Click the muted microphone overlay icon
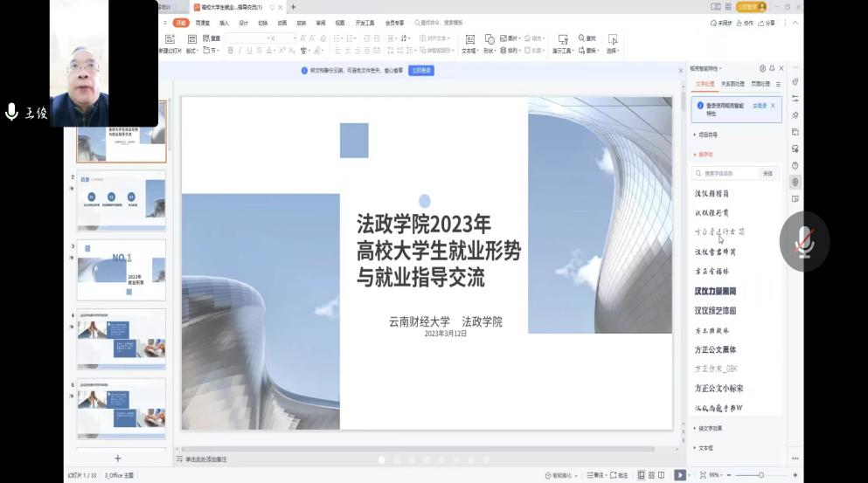Image resolution: width=868 pixels, height=483 pixels. coord(804,242)
